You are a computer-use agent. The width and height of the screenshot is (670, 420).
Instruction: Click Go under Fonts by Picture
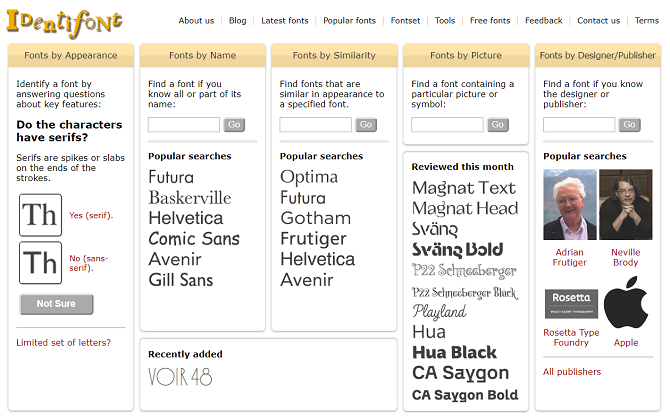click(498, 125)
